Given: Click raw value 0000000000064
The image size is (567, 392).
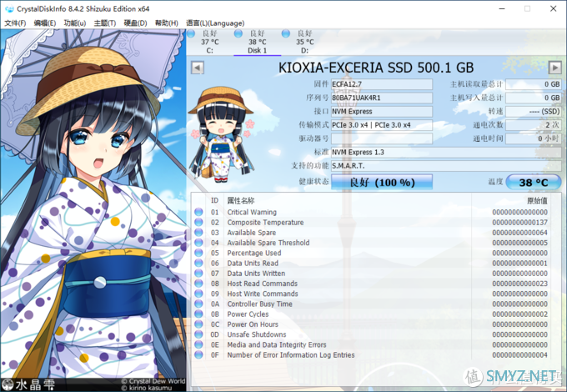Looking at the screenshot, I should click(x=520, y=233).
